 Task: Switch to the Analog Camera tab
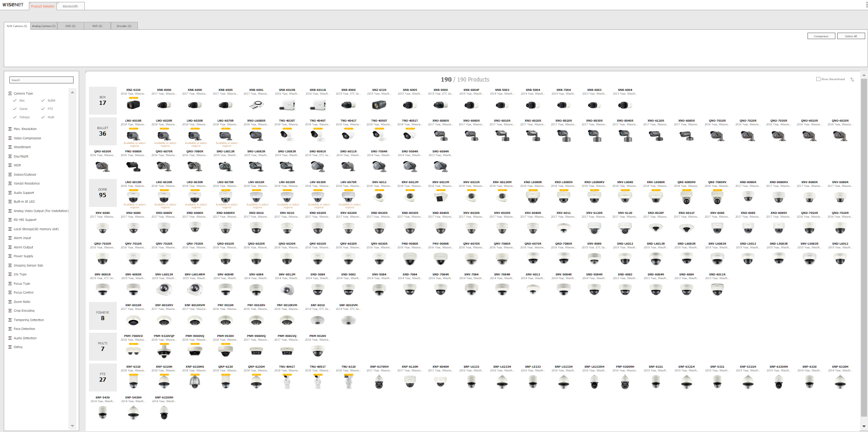[44, 26]
